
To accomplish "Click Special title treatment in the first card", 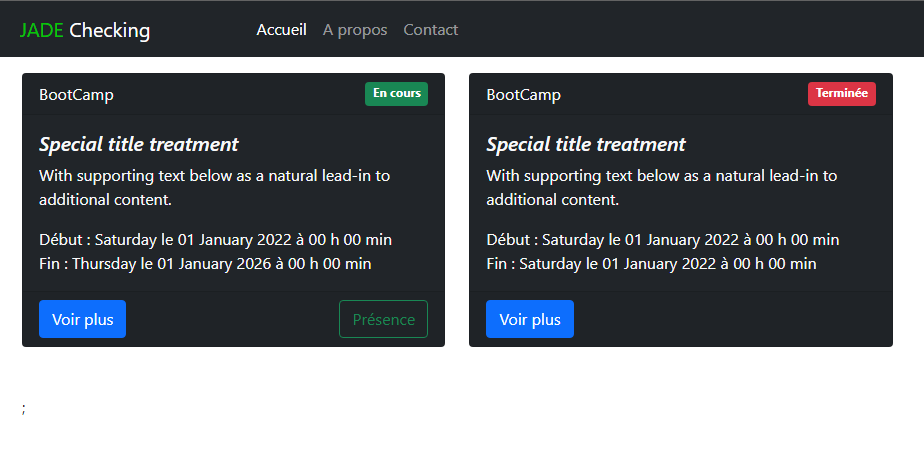I will [138, 144].
